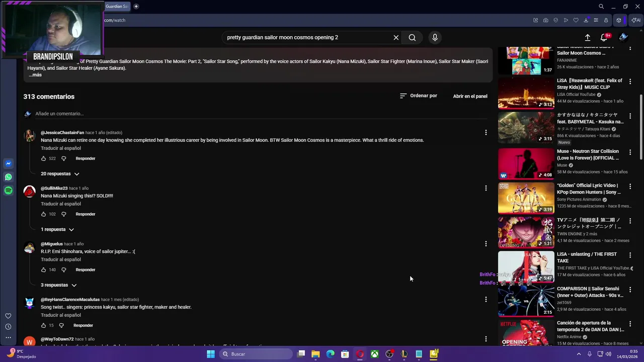Open @SulliMike23 channel link
This screenshot has height=362, width=644.
(54, 188)
